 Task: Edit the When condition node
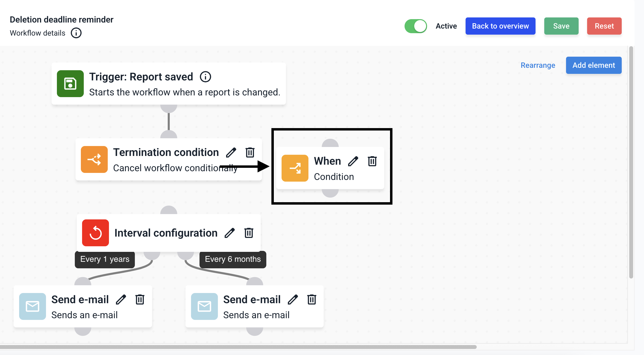[353, 161]
